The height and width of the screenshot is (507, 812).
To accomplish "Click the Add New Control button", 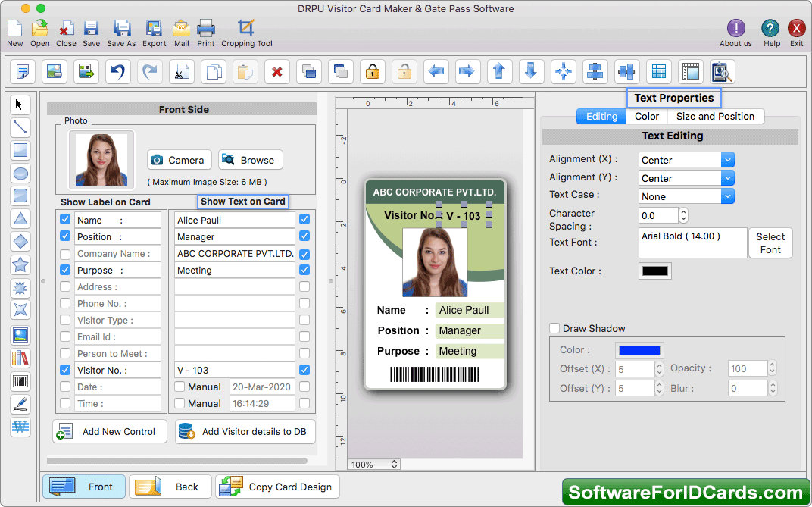I will click(110, 431).
